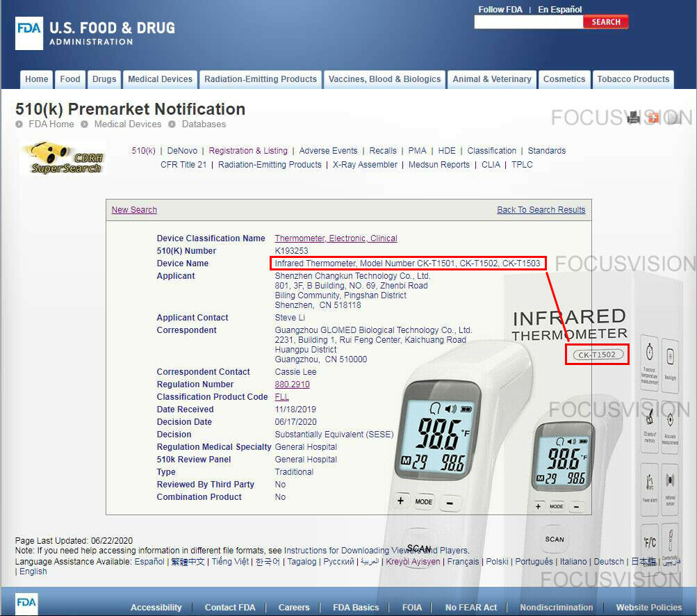Click into the header search field
Image resolution: width=697 pixels, height=616 pixels.
coord(528,22)
